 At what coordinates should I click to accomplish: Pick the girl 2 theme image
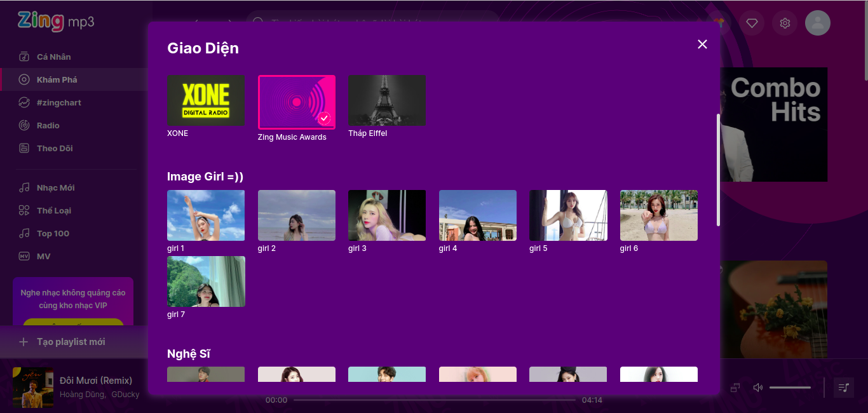coord(297,215)
